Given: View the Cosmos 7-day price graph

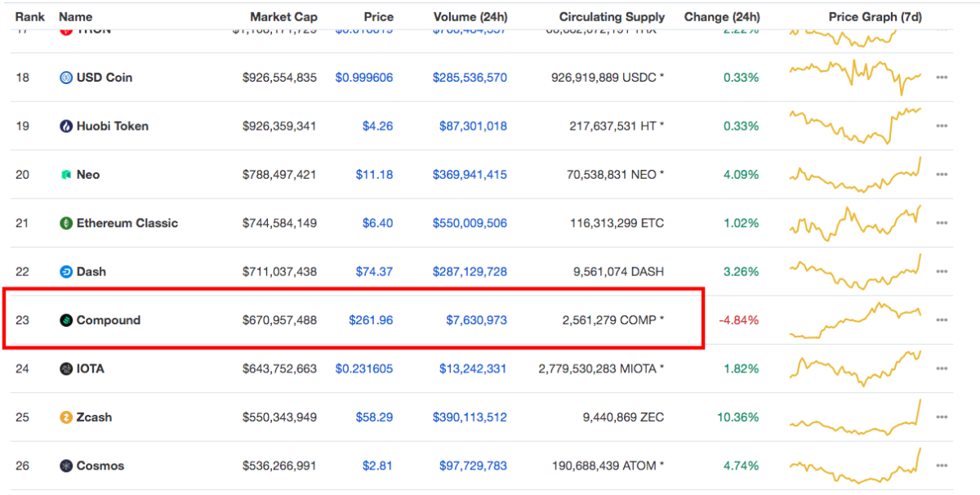Looking at the screenshot, I should 855,466.
